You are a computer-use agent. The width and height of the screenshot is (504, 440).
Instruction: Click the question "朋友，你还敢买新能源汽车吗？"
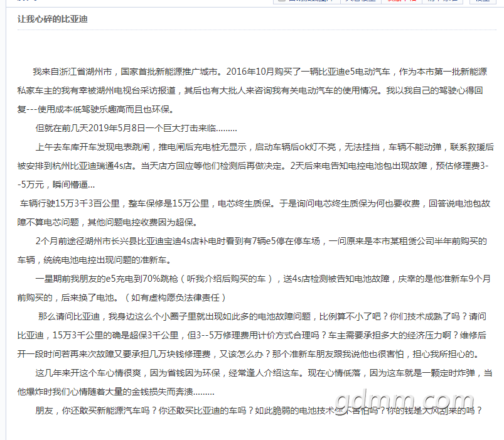[x=97, y=410]
